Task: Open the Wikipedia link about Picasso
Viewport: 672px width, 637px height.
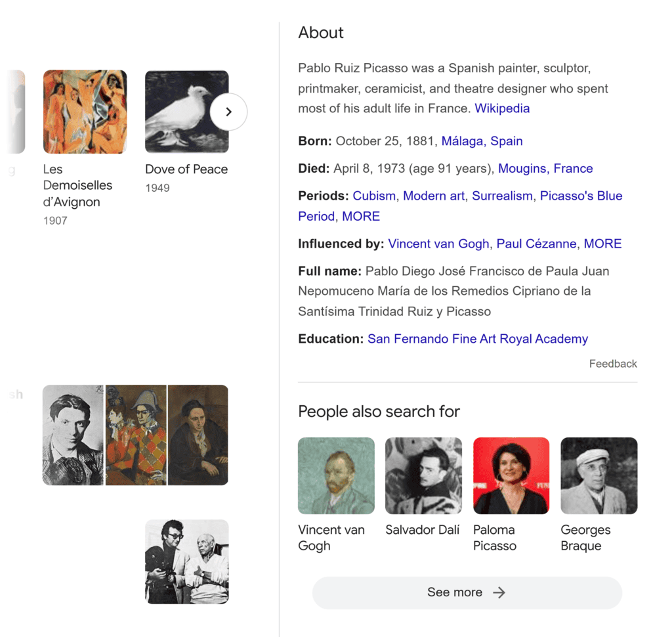Action: click(501, 108)
